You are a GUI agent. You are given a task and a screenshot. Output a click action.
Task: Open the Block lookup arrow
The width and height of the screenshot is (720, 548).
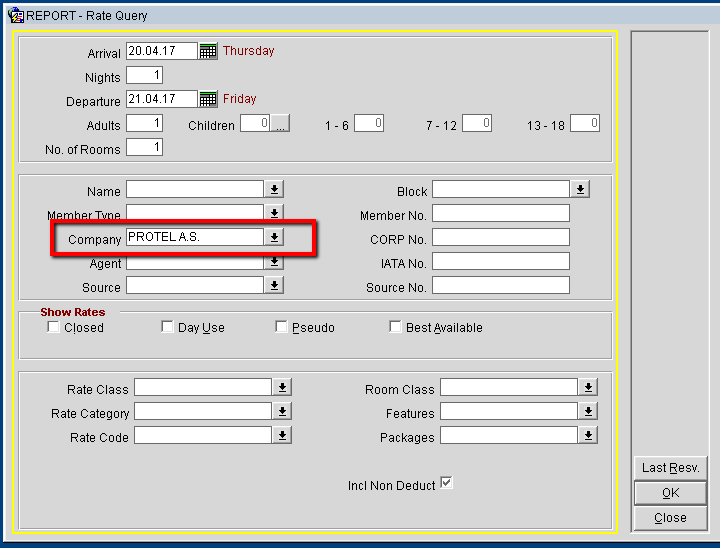(x=580, y=189)
